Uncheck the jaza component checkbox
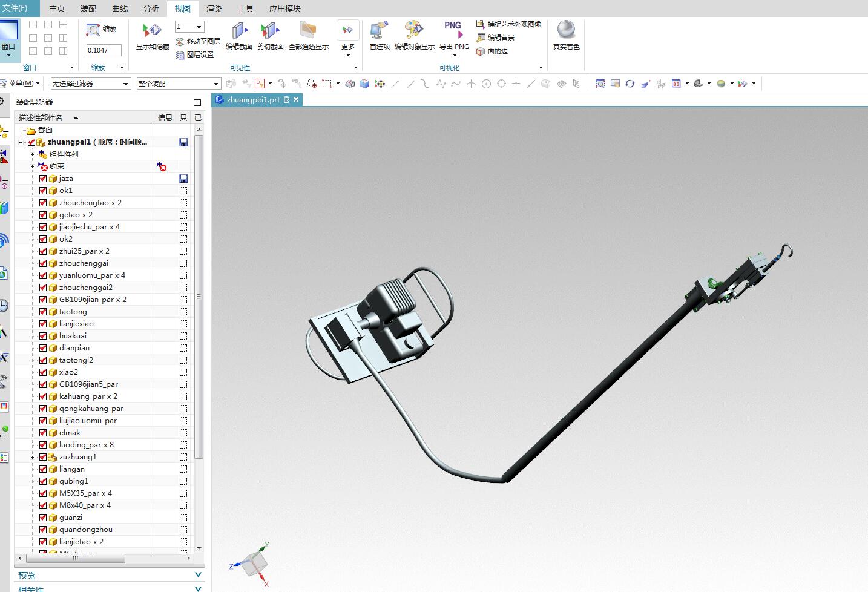The width and height of the screenshot is (868, 592). pyautogui.click(x=43, y=179)
